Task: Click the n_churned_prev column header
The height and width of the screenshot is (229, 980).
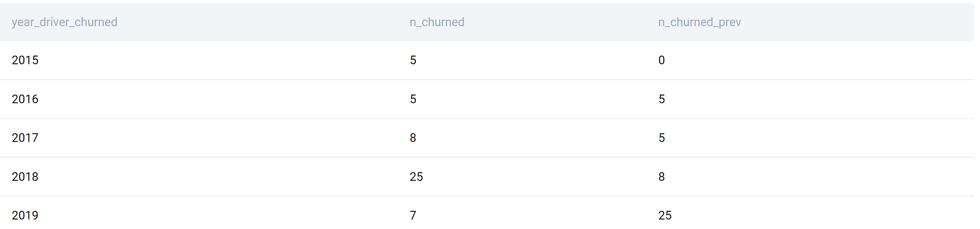Action: click(700, 22)
